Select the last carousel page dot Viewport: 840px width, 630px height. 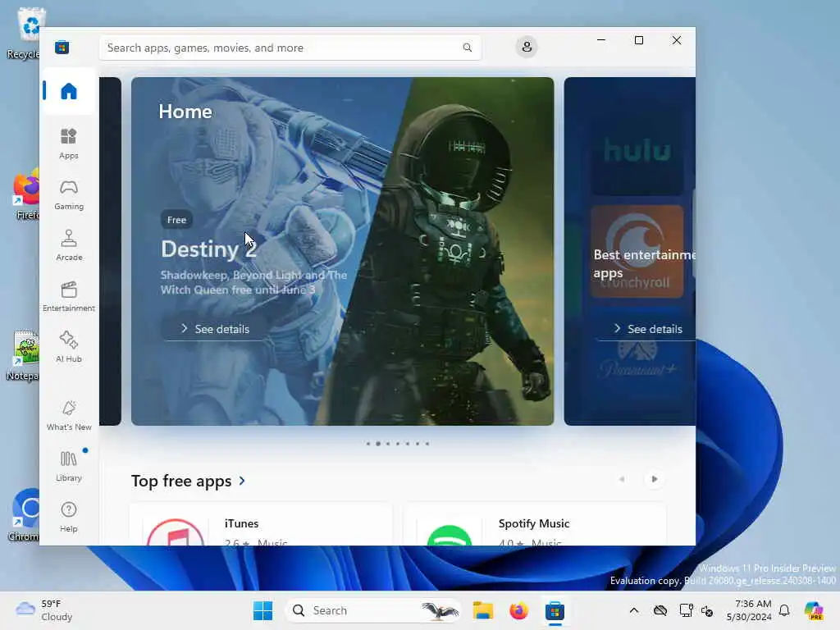[427, 444]
